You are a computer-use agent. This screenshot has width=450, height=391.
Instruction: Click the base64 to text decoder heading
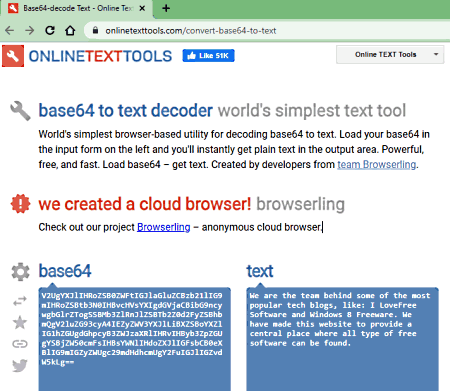click(125, 110)
